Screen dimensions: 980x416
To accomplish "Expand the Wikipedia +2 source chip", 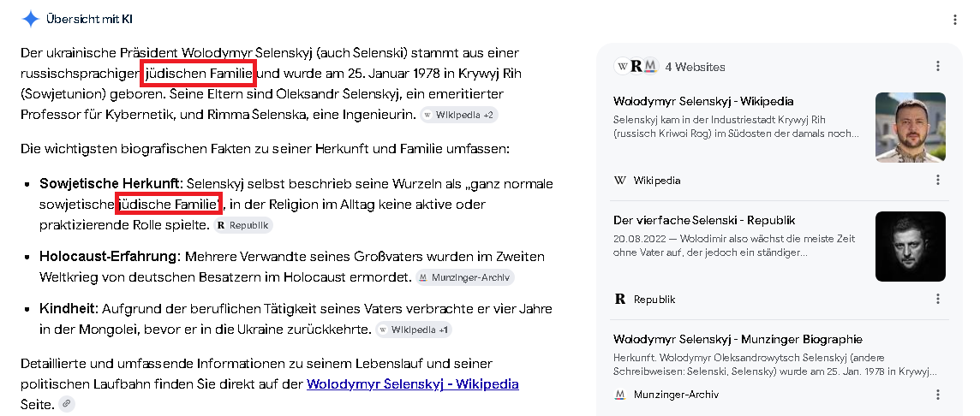I will click(459, 115).
